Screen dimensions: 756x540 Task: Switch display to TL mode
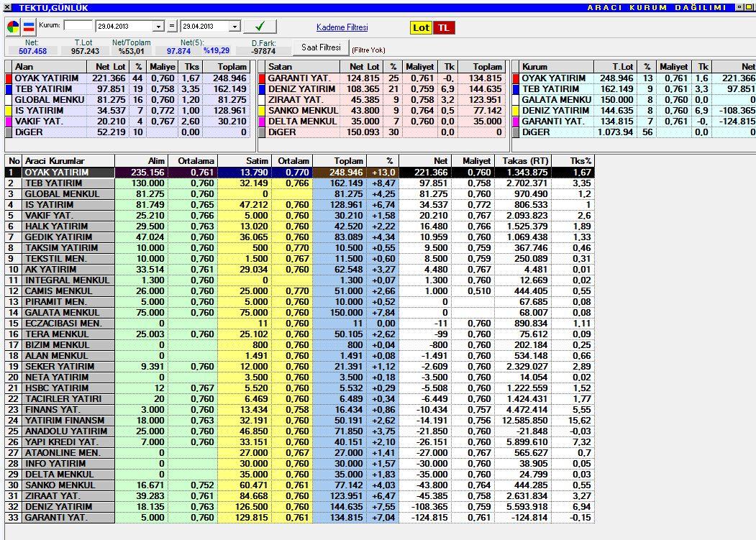[x=444, y=27]
